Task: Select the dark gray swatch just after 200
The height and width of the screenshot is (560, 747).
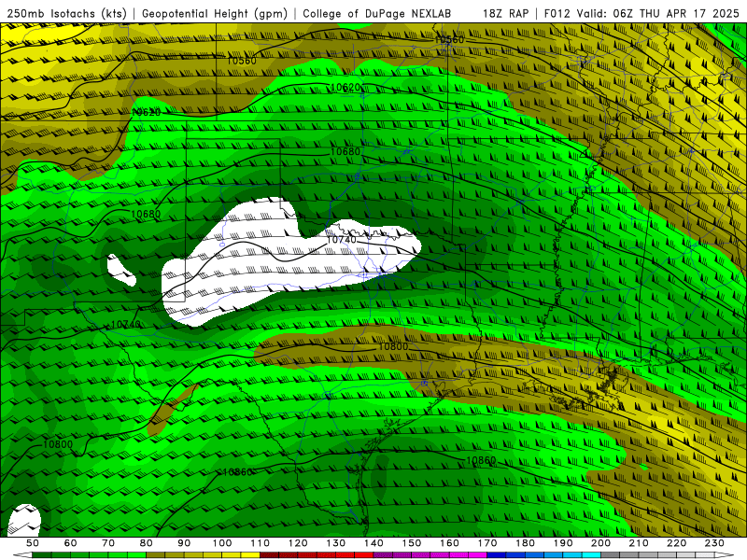Action: coord(611,555)
